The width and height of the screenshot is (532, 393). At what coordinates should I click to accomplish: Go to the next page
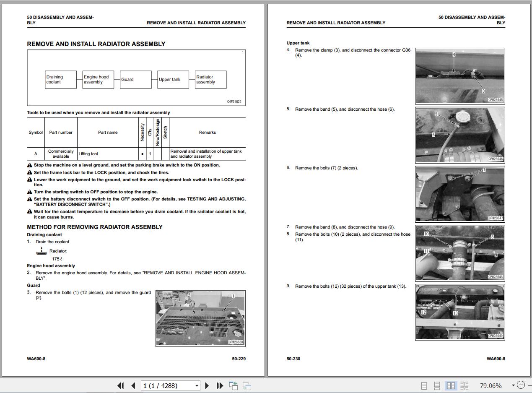tap(207, 385)
